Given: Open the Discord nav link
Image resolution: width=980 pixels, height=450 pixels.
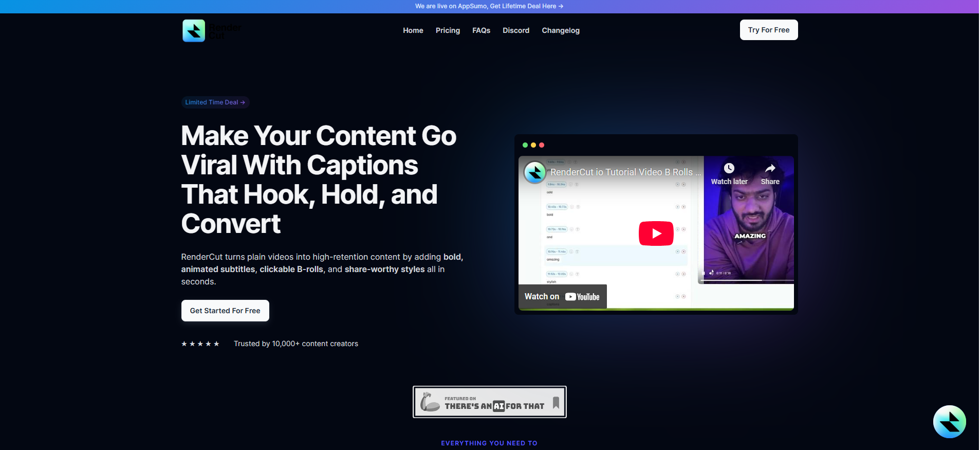Looking at the screenshot, I should pyautogui.click(x=516, y=30).
